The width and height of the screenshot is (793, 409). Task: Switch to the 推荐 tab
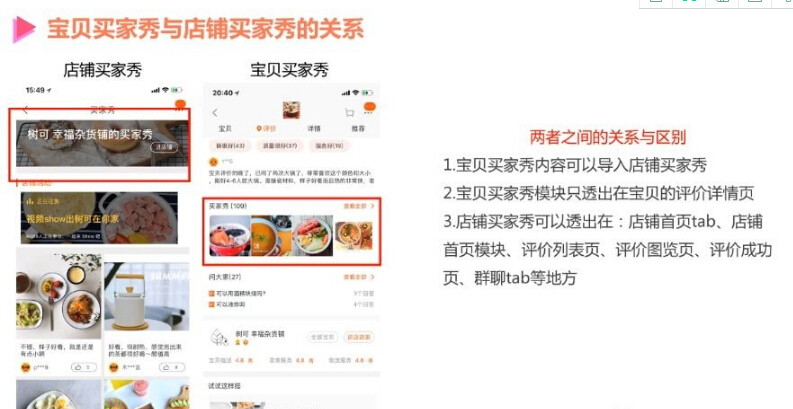click(x=358, y=128)
